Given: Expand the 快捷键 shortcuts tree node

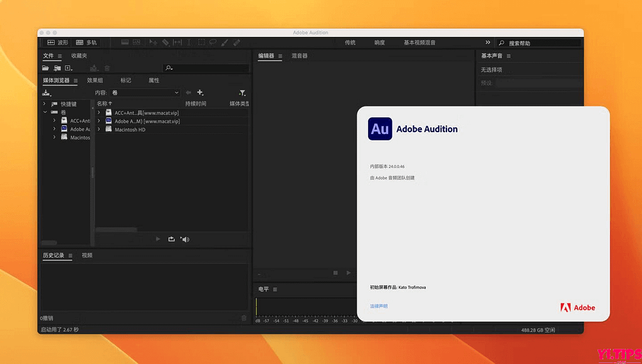Looking at the screenshot, I should point(45,104).
